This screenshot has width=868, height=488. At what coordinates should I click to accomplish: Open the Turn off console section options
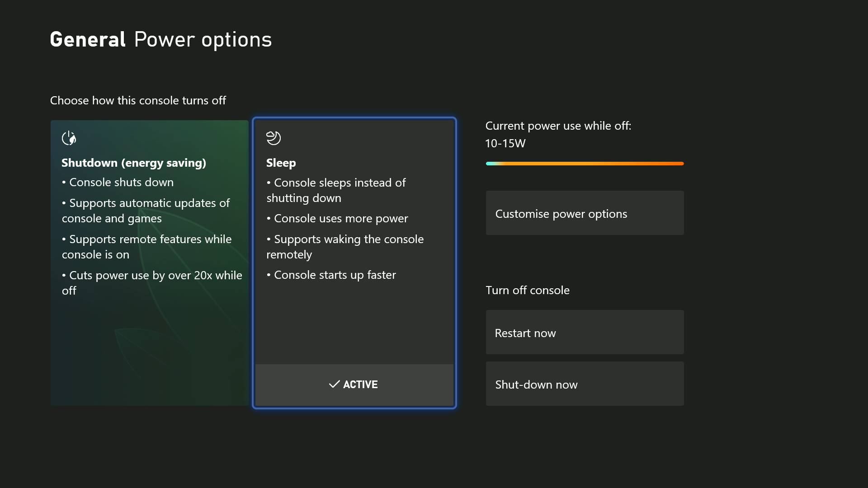[x=527, y=290]
